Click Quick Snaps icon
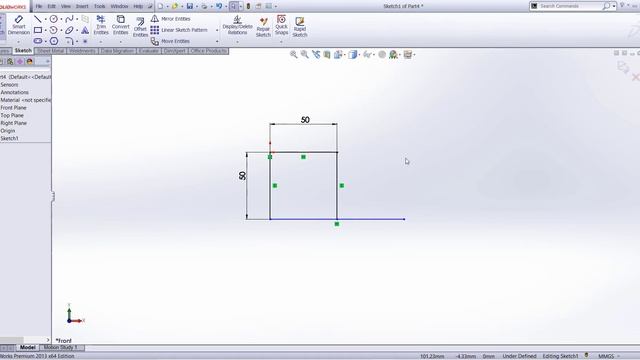Screen dimensions: 640x360 pyautogui.click(x=281, y=25)
